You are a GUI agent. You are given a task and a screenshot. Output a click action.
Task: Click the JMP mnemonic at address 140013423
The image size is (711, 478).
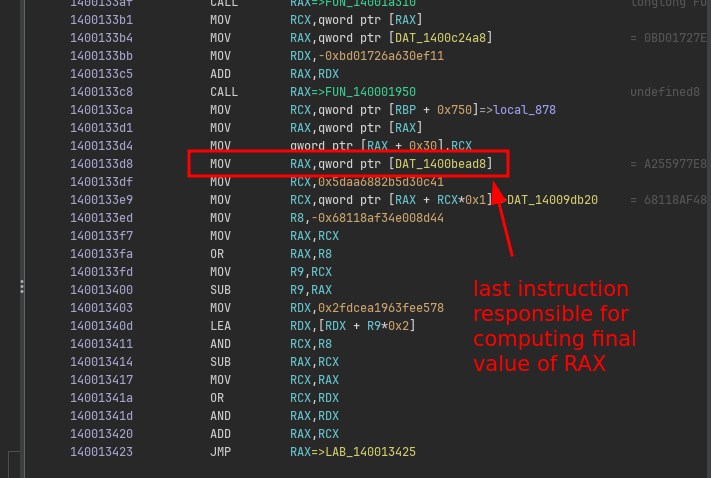[221, 452]
